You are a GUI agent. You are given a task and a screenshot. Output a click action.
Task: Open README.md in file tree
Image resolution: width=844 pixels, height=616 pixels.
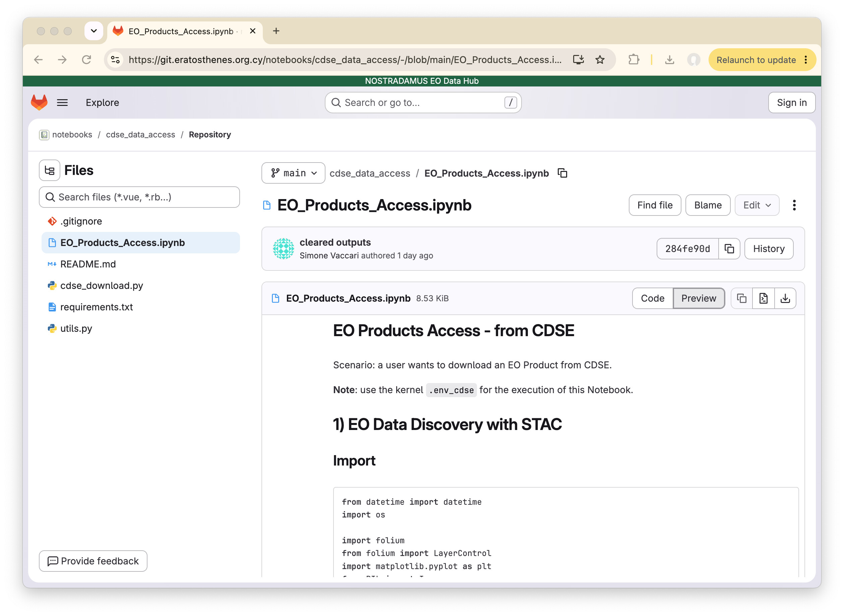[x=140, y=264]
